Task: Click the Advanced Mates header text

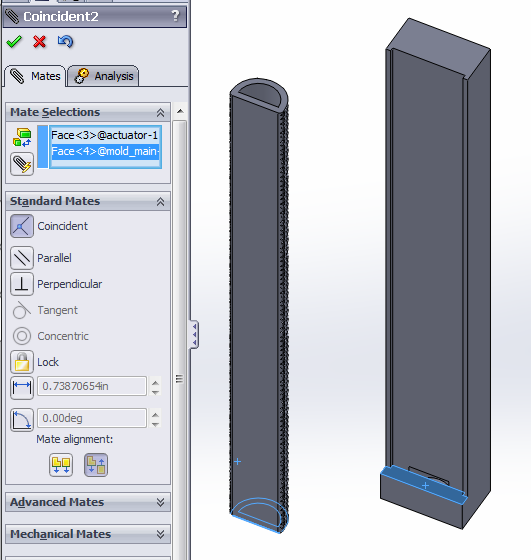Action: coord(57,502)
